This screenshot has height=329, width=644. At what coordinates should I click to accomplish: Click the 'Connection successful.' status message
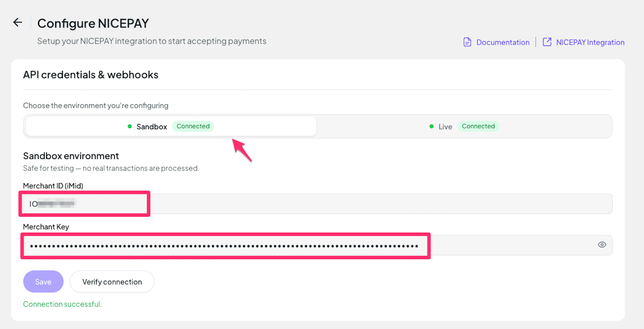(x=63, y=304)
